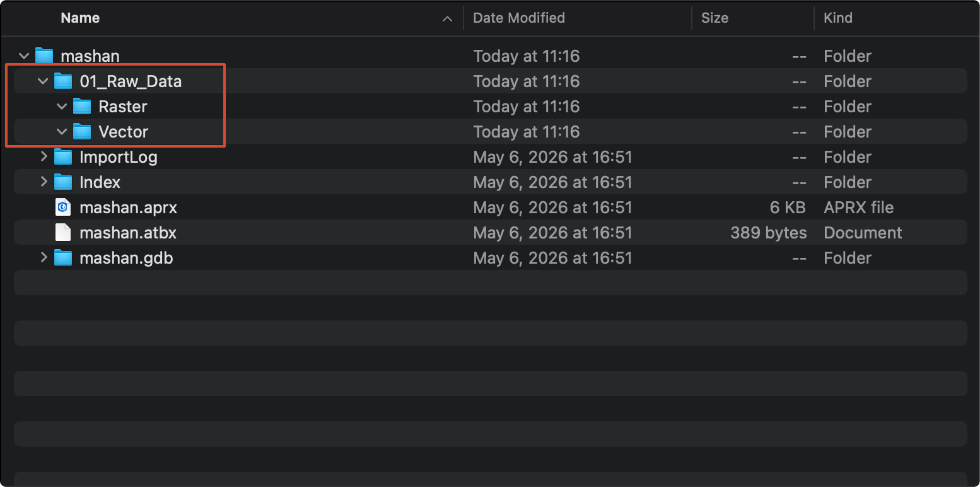Image resolution: width=980 pixels, height=487 pixels.
Task: Select the mashan folder icon
Action: coord(44,56)
